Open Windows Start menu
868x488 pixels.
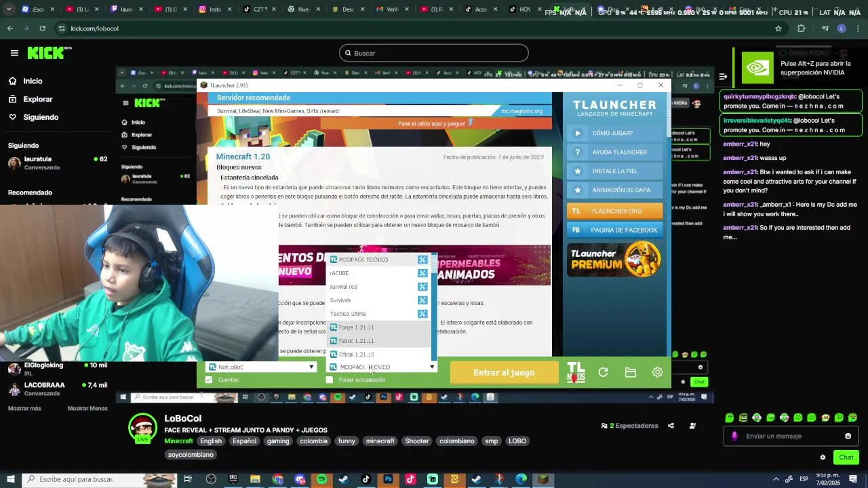11,479
